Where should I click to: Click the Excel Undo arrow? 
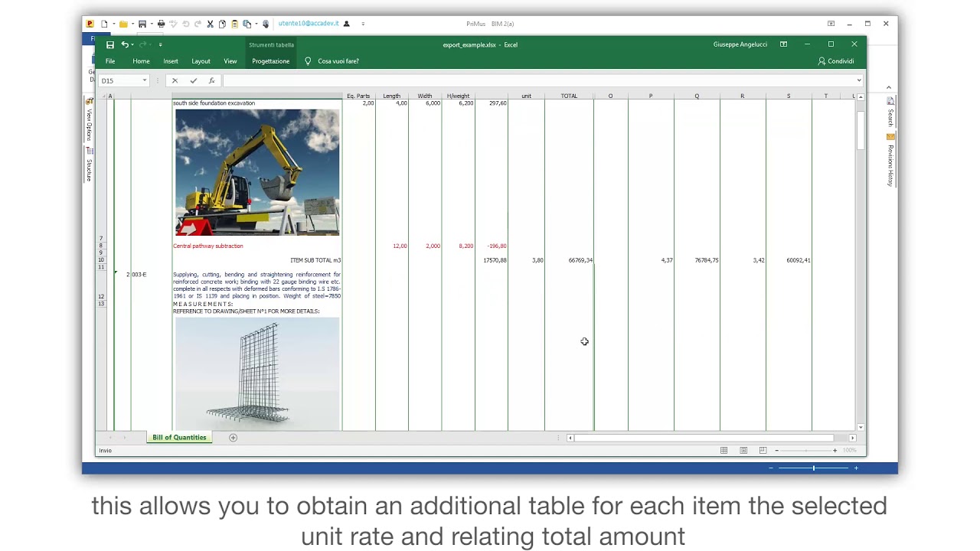click(x=124, y=44)
